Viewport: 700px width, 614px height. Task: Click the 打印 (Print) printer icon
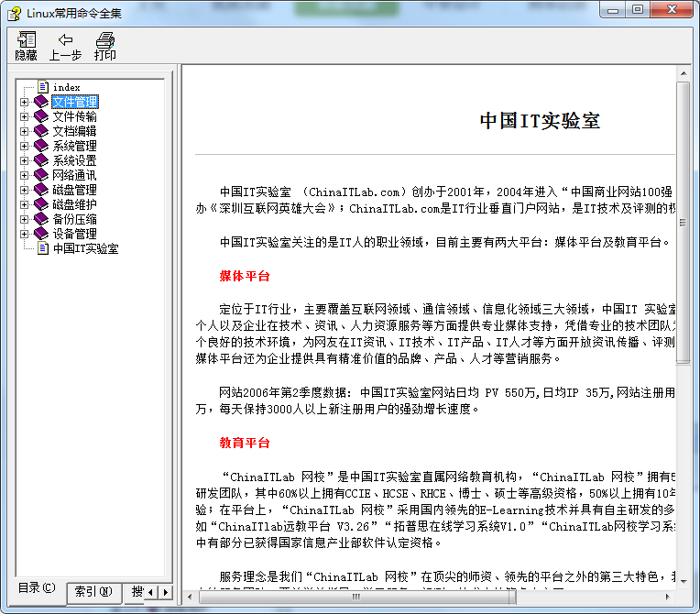105,40
